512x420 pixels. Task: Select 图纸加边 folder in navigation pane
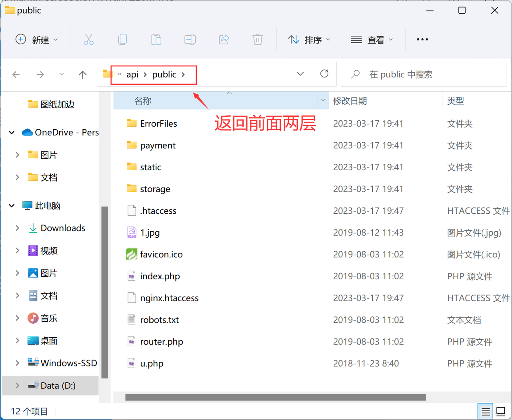point(51,104)
